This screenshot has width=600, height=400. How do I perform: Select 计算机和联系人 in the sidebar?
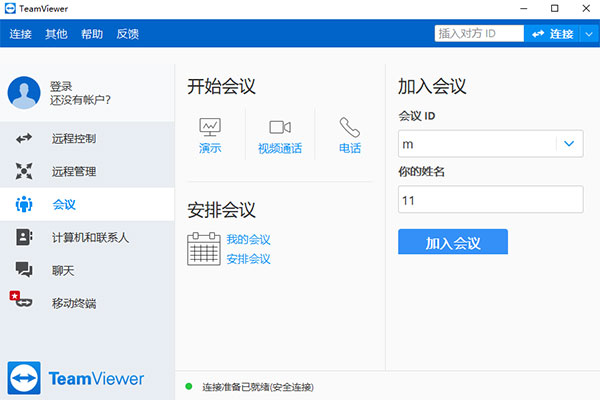[87, 237]
